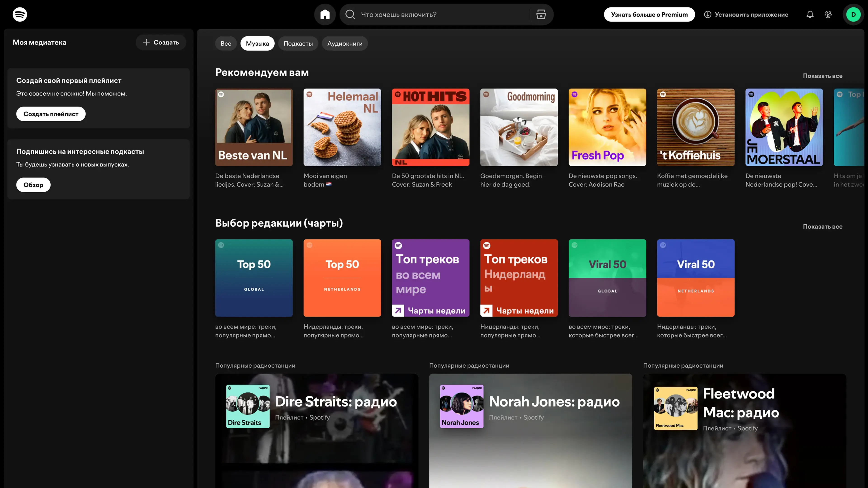This screenshot has width=868, height=488.
Task: Select the Все filter chip
Action: click(226, 43)
